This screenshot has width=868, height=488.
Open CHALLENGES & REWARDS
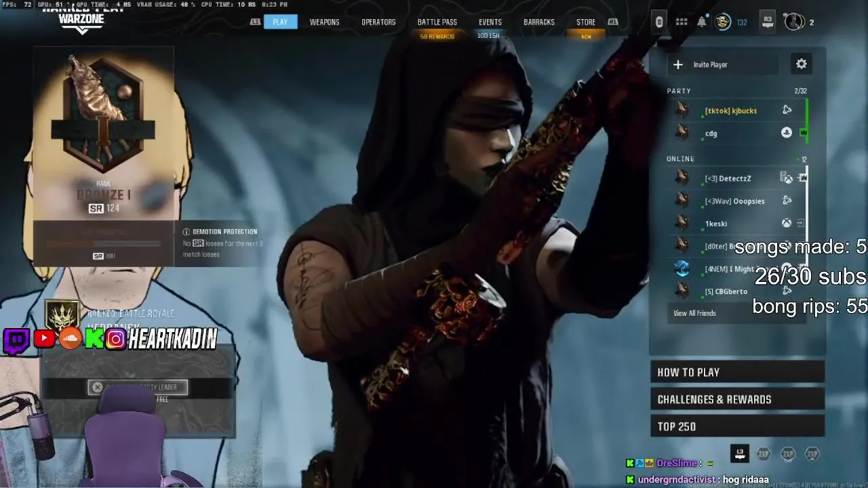pyautogui.click(x=737, y=399)
